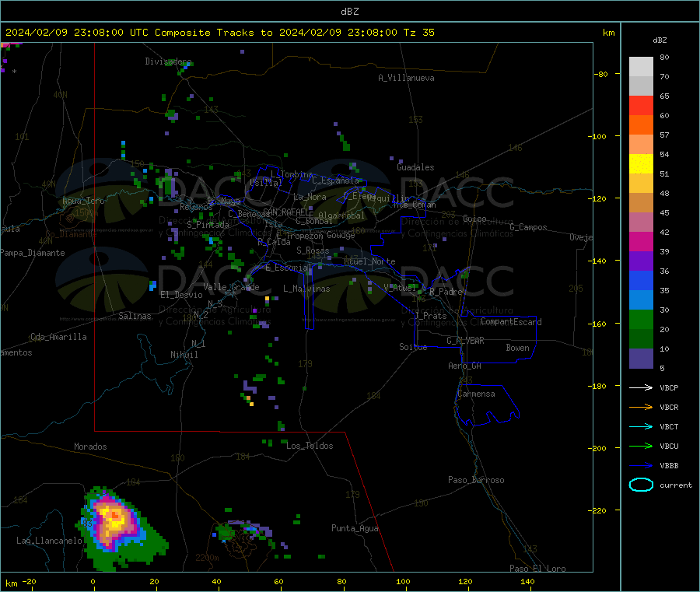Click the orange VBCR arrow legend icon
This screenshot has width=700, height=592.
pos(641,407)
